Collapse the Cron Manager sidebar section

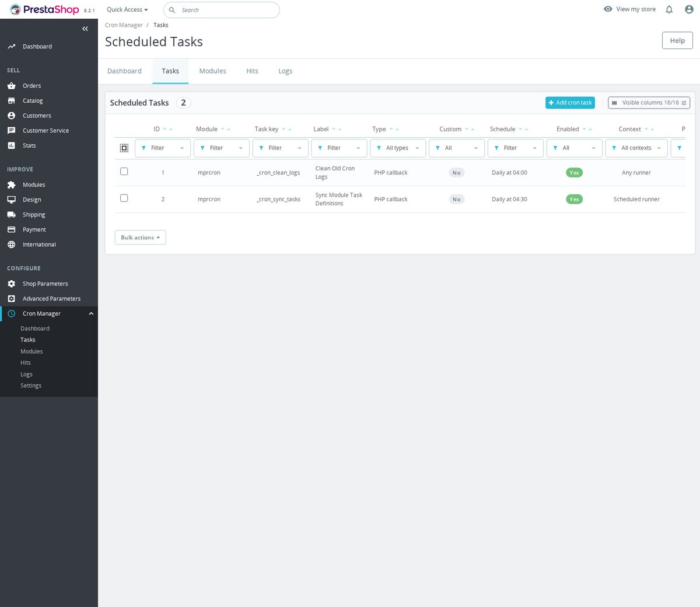coord(91,314)
